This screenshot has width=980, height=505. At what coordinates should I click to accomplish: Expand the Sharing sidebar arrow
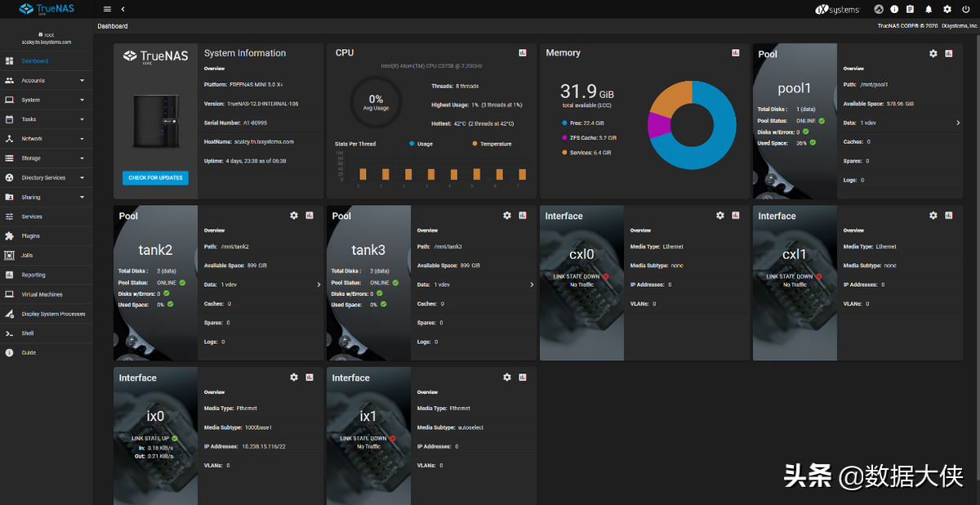(82, 198)
